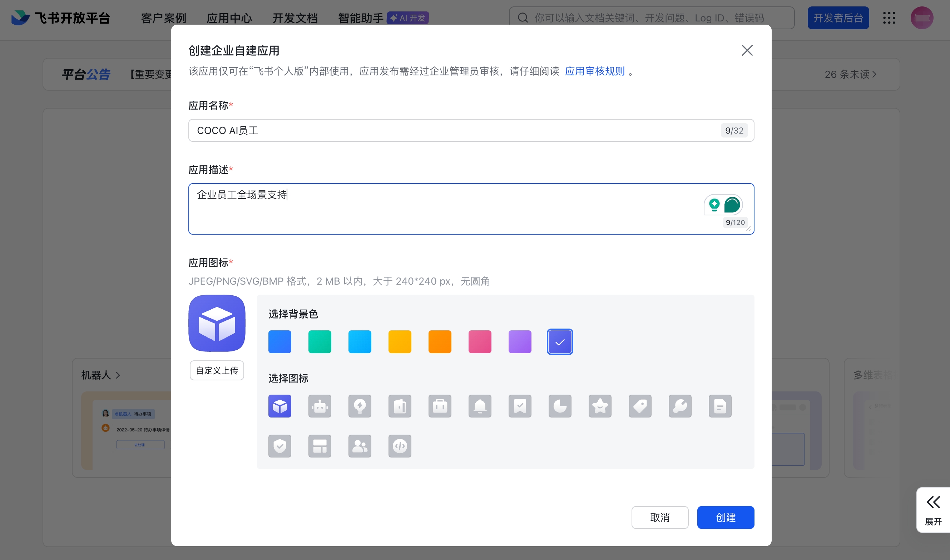Click the AI lightbulb suggestion in description box
Image resolution: width=950 pixels, height=560 pixels.
click(x=714, y=205)
